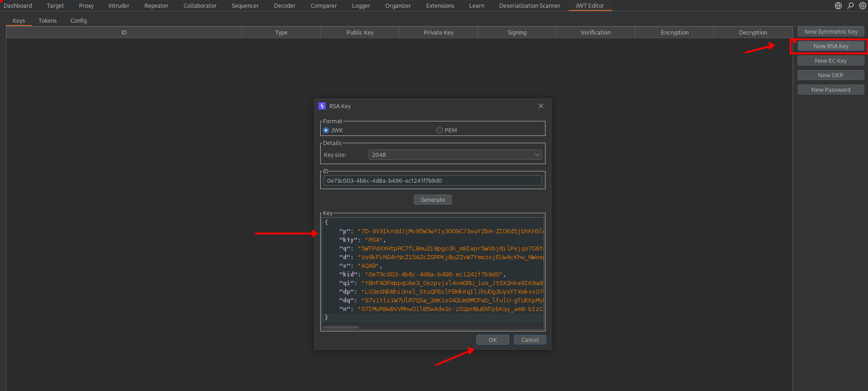Expand the Key size dropdown

(x=455, y=155)
